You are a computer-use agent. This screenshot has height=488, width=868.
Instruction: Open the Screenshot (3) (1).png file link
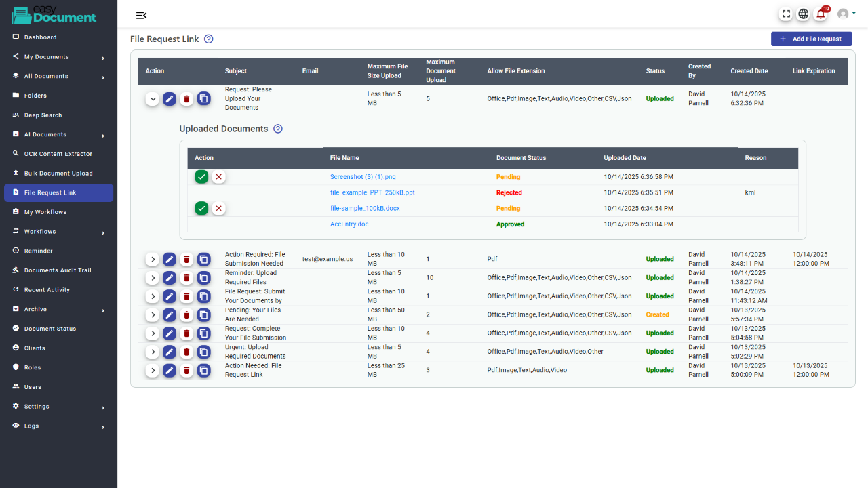tap(363, 177)
